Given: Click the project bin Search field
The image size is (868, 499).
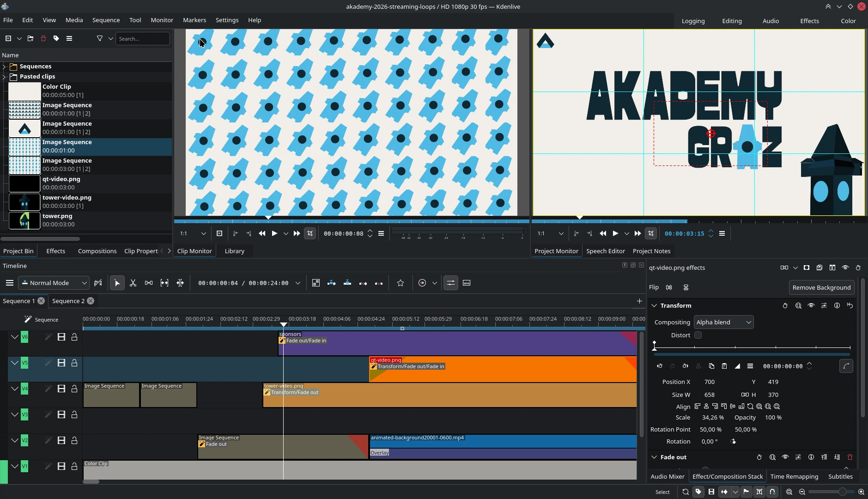Looking at the screenshot, I should (x=143, y=38).
